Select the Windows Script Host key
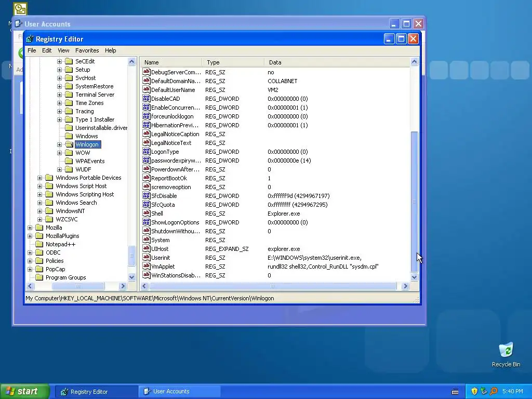 tap(81, 186)
